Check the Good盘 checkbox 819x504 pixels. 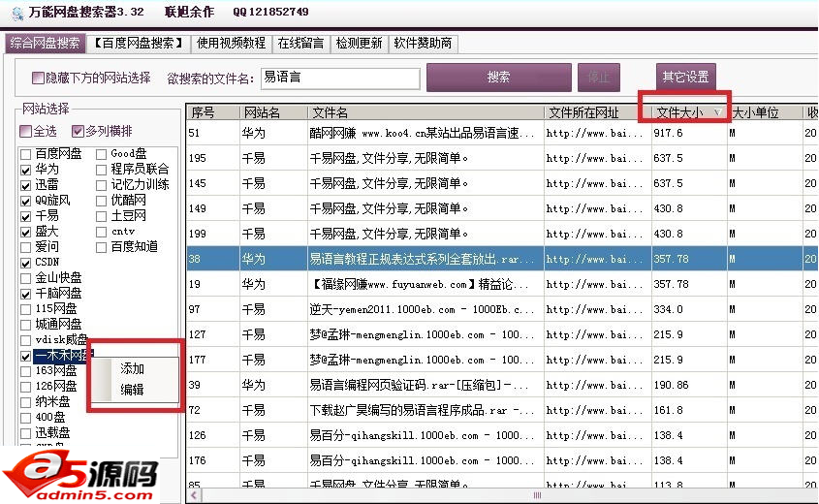102,154
